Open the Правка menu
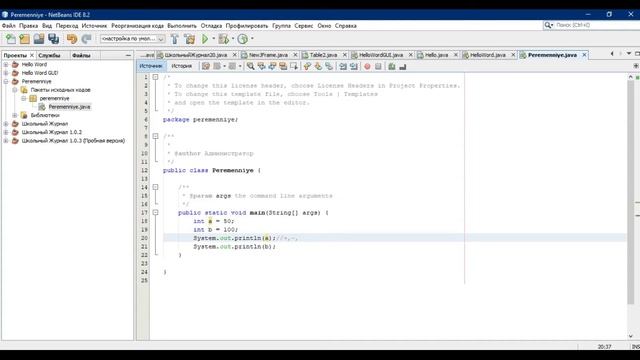The height and width of the screenshot is (360, 640). pyautogui.click(x=29, y=26)
